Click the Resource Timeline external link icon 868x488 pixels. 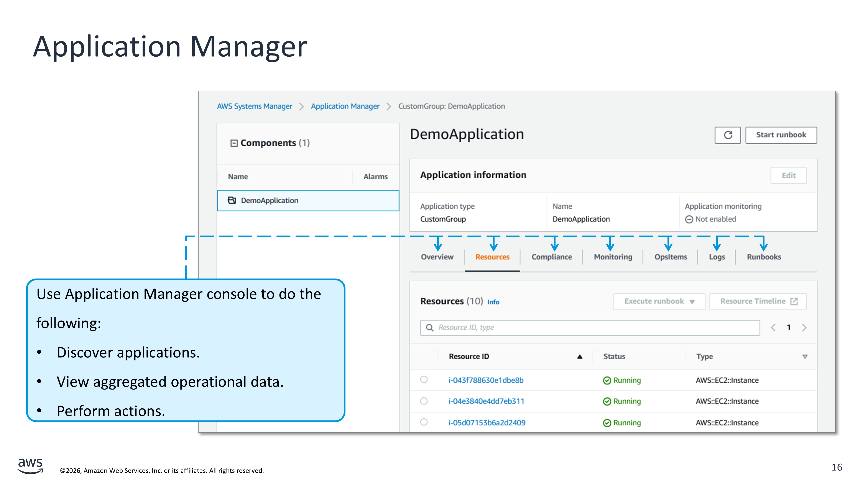coord(794,301)
